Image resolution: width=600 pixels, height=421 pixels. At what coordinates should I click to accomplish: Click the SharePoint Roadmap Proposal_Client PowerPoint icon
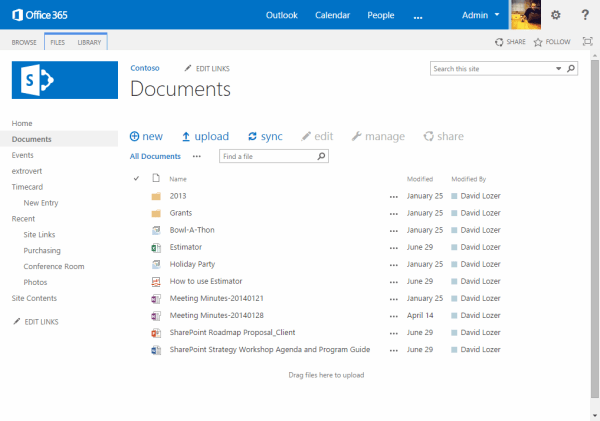156,333
